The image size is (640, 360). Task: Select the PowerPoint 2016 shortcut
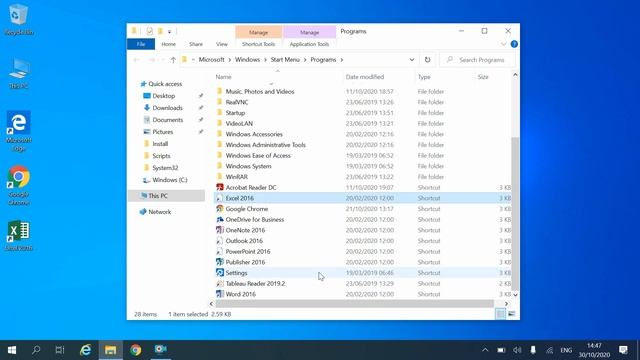[362, 251]
